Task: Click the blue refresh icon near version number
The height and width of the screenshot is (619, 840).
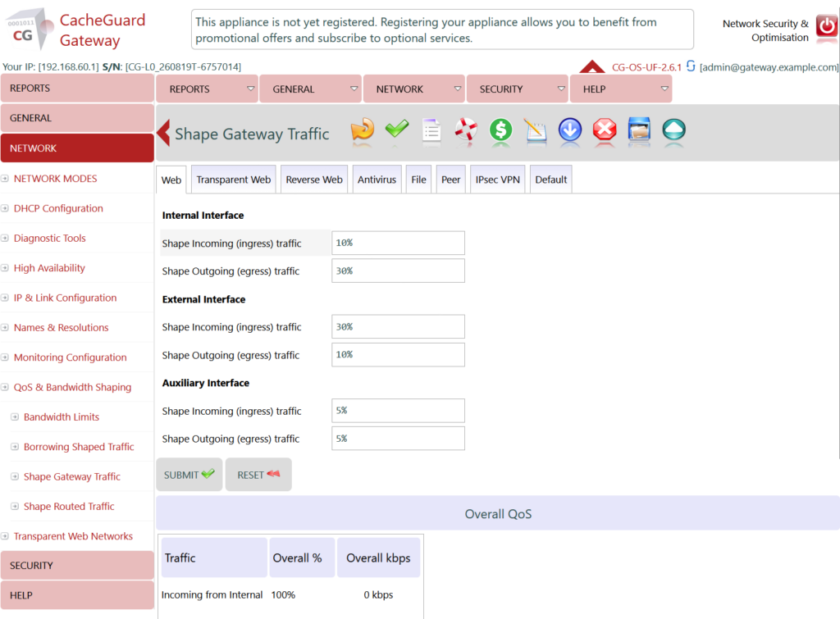Action: coord(691,66)
